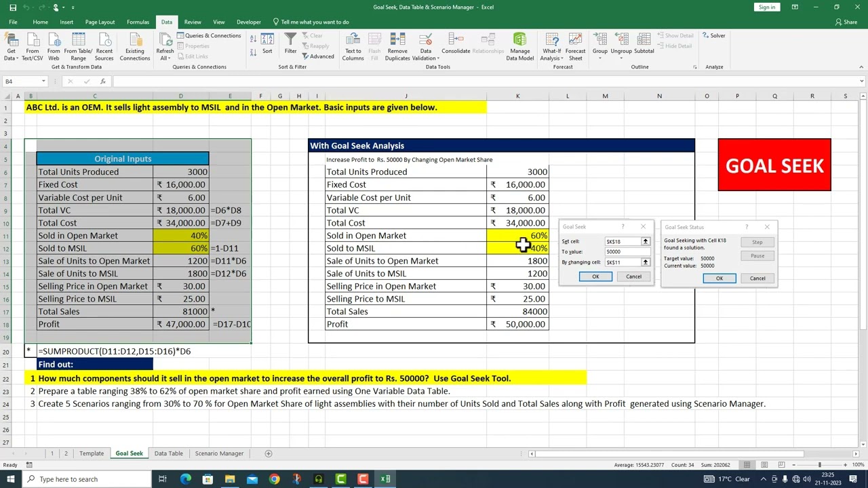Image resolution: width=868 pixels, height=488 pixels.
Task: Close the Goal Seek Status dialog
Action: pos(767,227)
